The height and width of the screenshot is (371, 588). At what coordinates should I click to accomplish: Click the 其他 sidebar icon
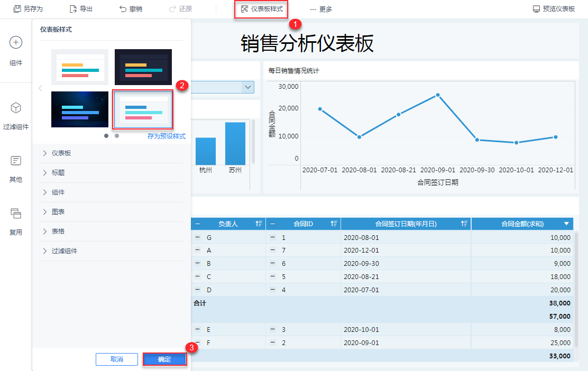16,161
